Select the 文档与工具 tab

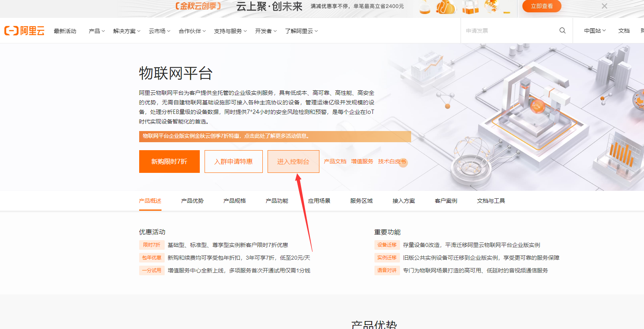(491, 201)
